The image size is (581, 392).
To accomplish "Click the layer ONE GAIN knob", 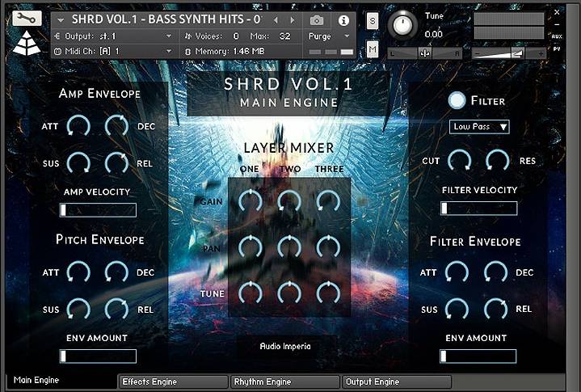I will point(251,200).
